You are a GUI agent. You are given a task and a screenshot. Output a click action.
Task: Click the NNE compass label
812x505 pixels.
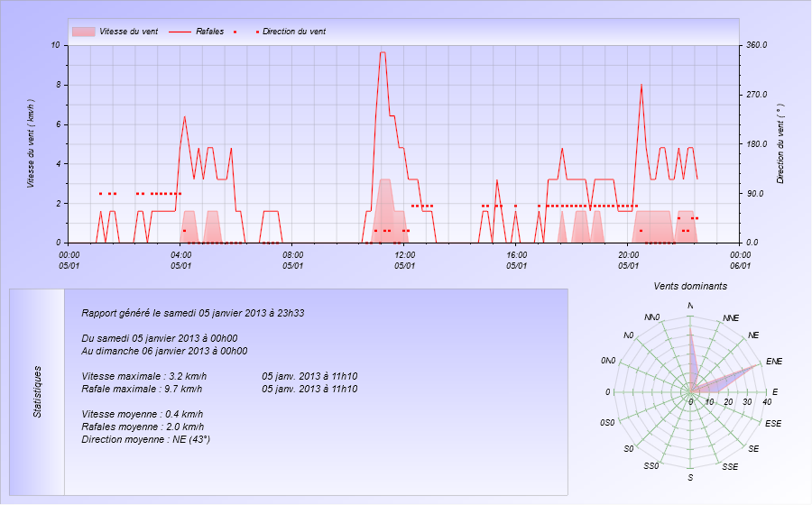point(731,318)
